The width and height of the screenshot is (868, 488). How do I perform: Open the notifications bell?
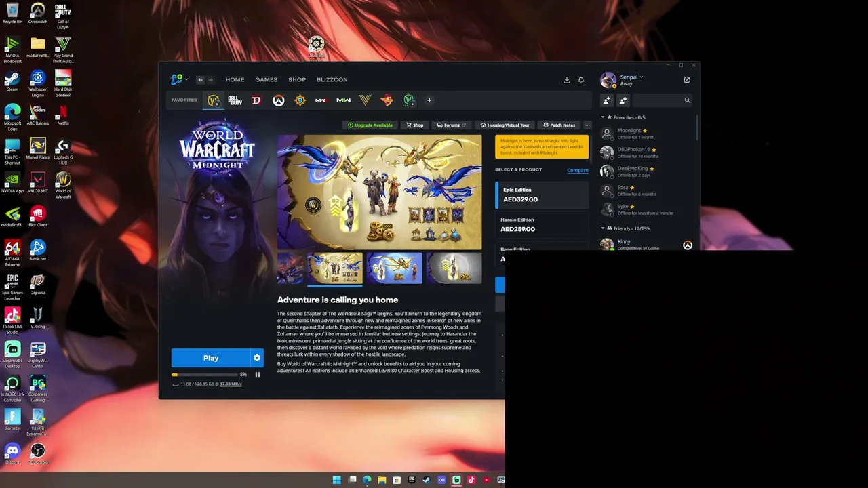(581, 80)
